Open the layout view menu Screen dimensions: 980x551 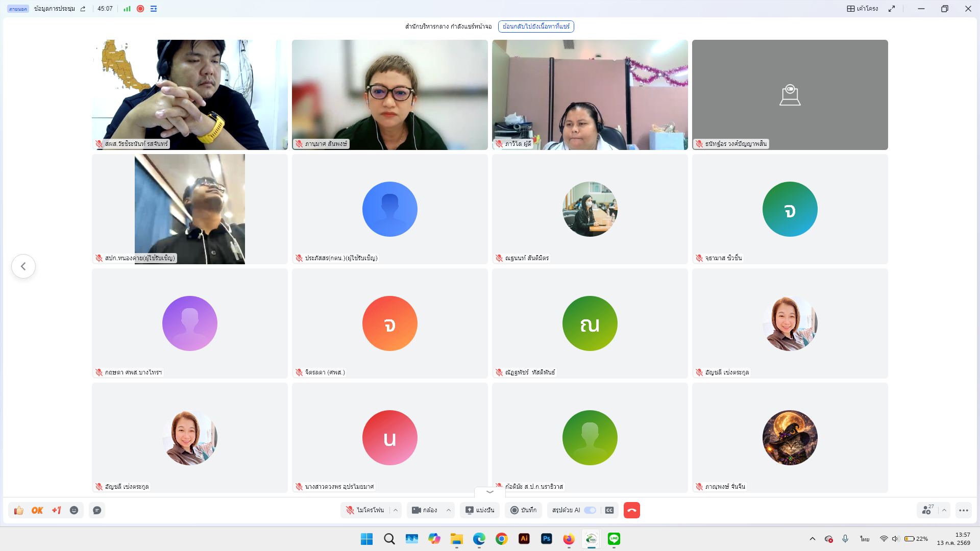tap(862, 9)
